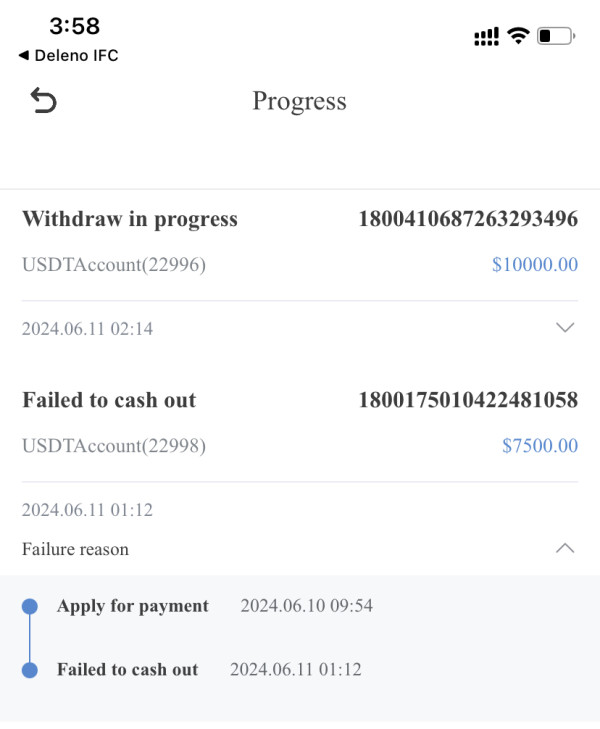The image size is (600, 729).
Task: Expand the Withdraw in progress details
Action: coord(565,328)
